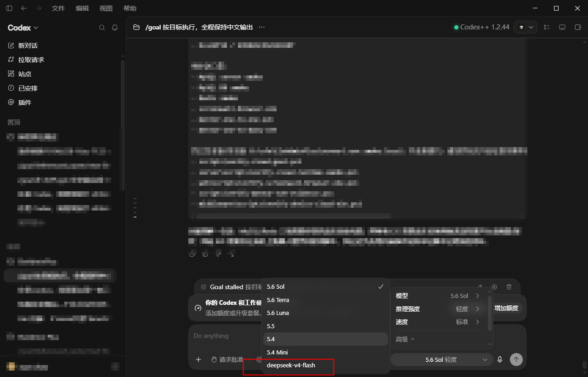Collapse the 高级 section
The height and width of the screenshot is (377, 588).
[x=405, y=339]
